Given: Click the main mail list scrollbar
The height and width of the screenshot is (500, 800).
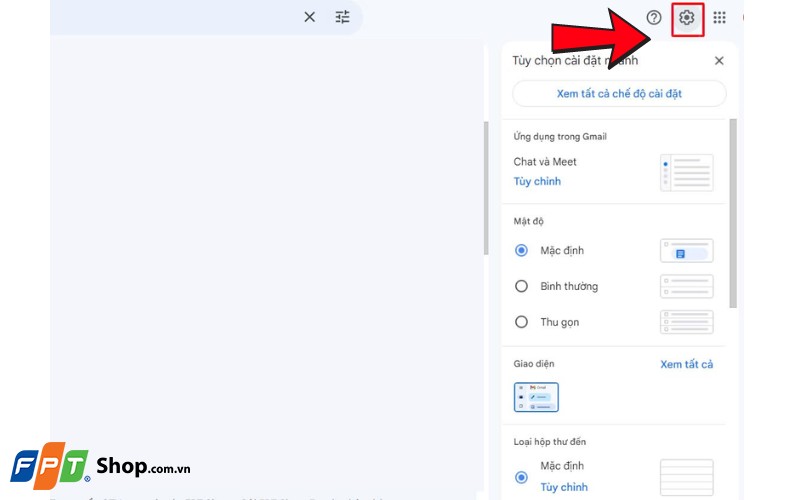Looking at the screenshot, I should tap(486, 188).
